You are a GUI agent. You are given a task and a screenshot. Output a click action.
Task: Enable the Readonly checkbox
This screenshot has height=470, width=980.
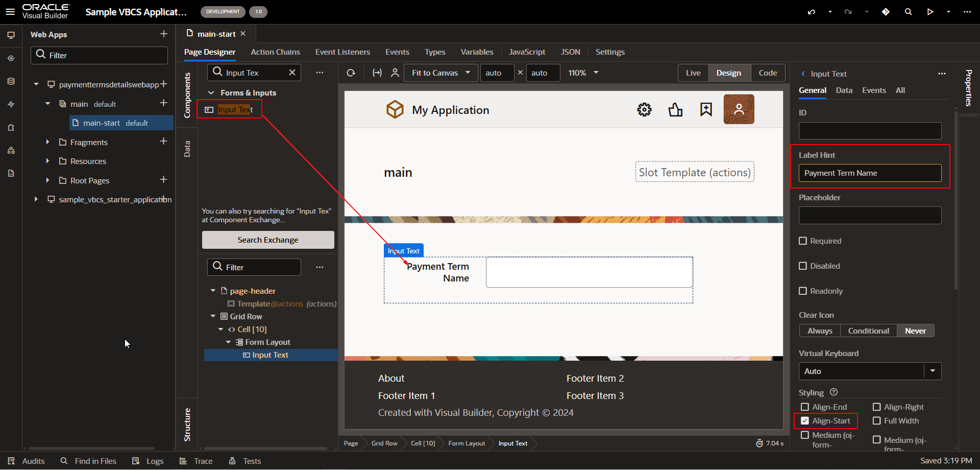coord(803,291)
